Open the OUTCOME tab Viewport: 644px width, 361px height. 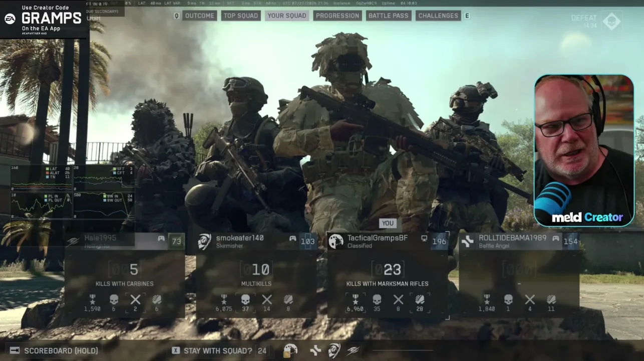(x=199, y=16)
